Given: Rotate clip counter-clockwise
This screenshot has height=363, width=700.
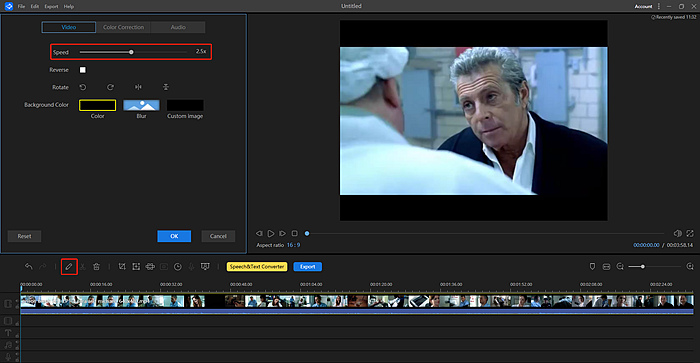Looking at the screenshot, I should click(83, 87).
